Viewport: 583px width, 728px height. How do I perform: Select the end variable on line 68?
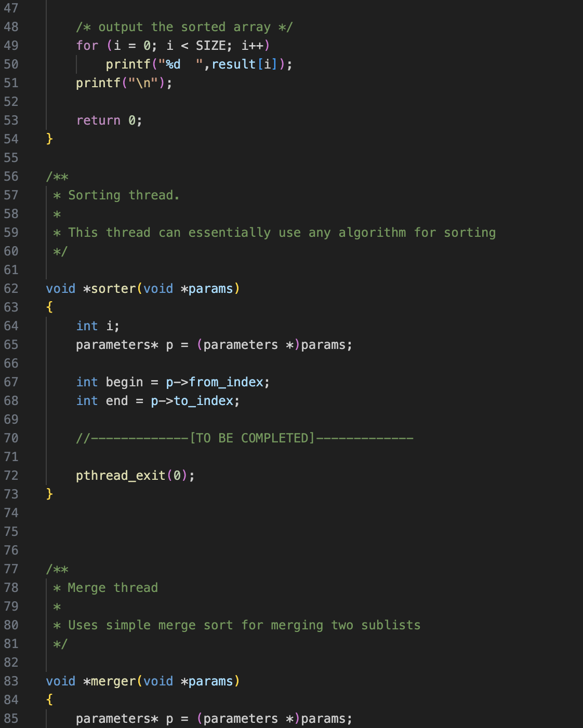click(117, 400)
